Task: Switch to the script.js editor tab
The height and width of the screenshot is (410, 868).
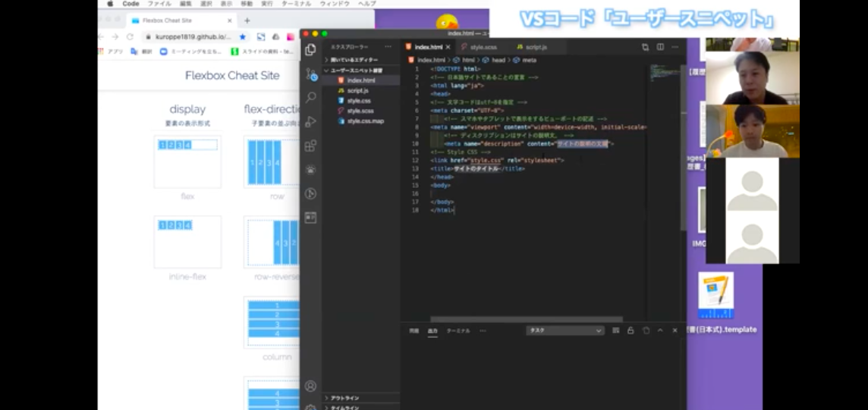Action: [x=536, y=47]
